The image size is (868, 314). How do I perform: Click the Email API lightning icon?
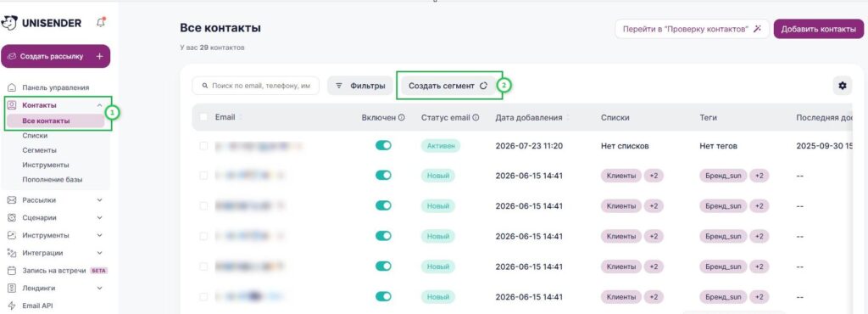12,306
